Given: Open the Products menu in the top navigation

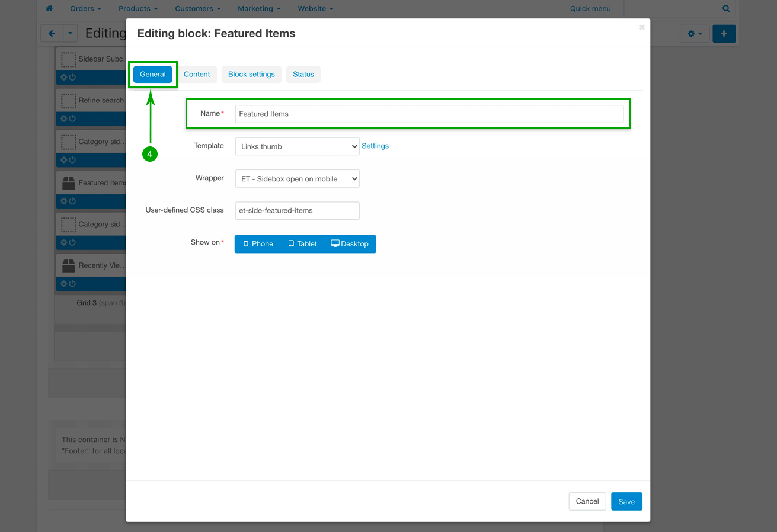Looking at the screenshot, I should 138,9.
